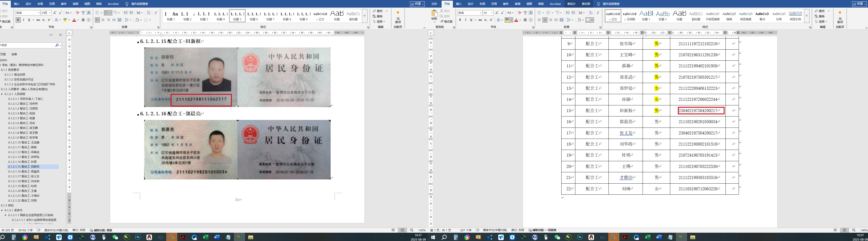Select the 田新权 ID card image
Viewport: 868px width, 241px height.
point(237,77)
